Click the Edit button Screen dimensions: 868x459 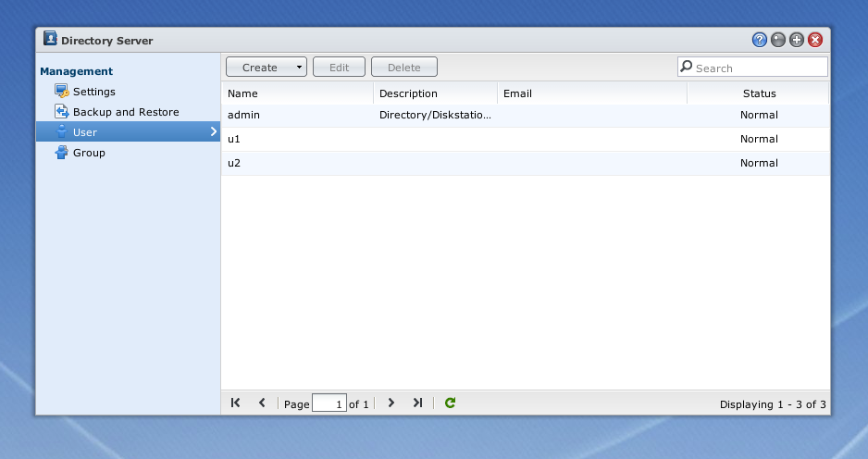click(339, 67)
